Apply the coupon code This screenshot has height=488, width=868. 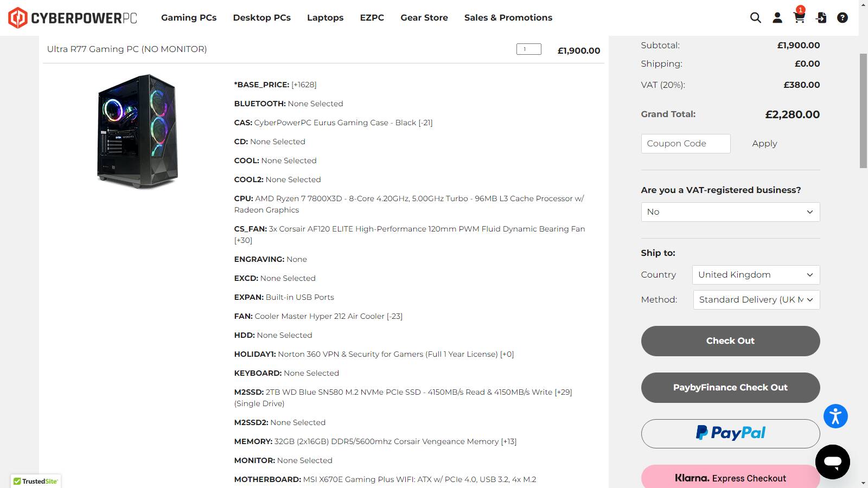coord(764,144)
